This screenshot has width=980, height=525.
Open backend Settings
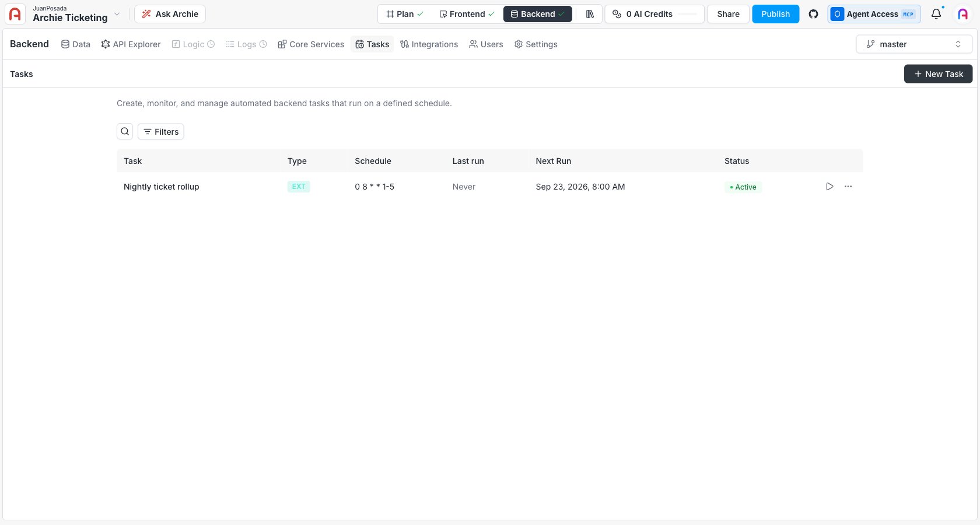535,44
